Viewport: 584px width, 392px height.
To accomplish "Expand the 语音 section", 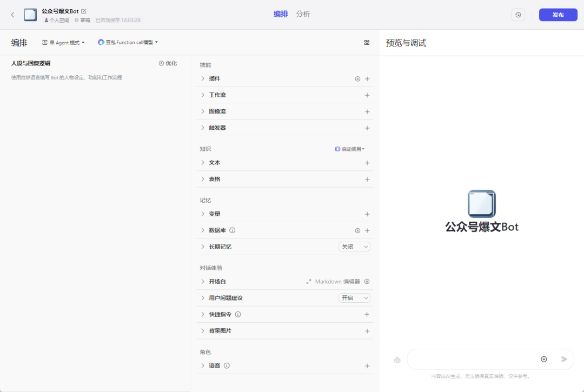I will pyautogui.click(x=203, y=366).
